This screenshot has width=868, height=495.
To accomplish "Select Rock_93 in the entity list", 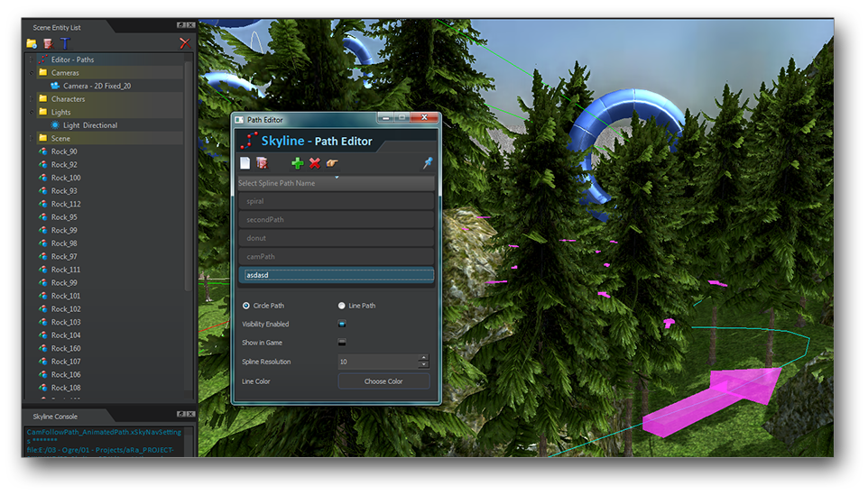I will [64, 191].
